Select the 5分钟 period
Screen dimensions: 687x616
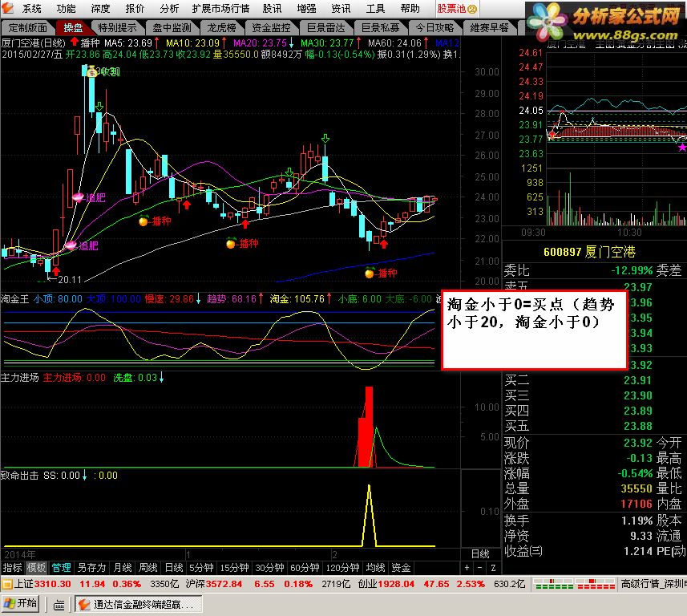coord(201,567)
